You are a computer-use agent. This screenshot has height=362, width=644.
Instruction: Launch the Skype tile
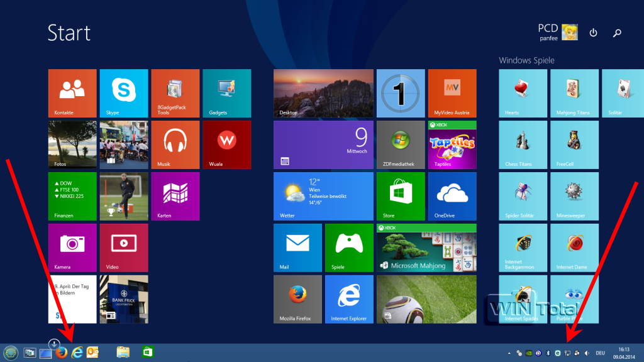coord(124,93)
